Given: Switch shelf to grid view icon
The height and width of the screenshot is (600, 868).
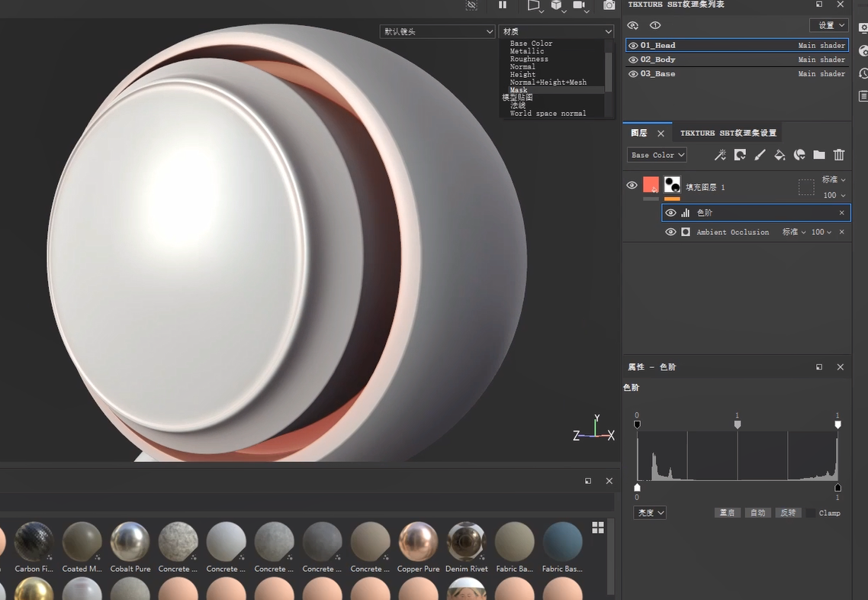Looking at the screenshot, I should 598,528.
